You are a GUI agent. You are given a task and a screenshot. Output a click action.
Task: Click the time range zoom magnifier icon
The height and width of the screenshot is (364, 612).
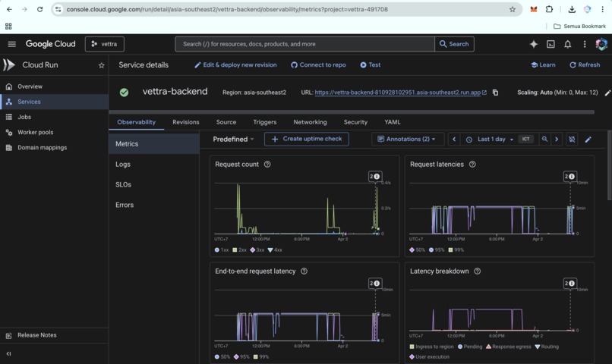click(x=544, y=139)
